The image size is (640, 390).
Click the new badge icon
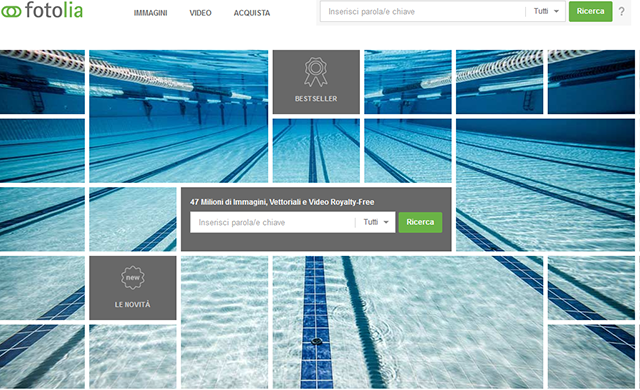(133, 278)
